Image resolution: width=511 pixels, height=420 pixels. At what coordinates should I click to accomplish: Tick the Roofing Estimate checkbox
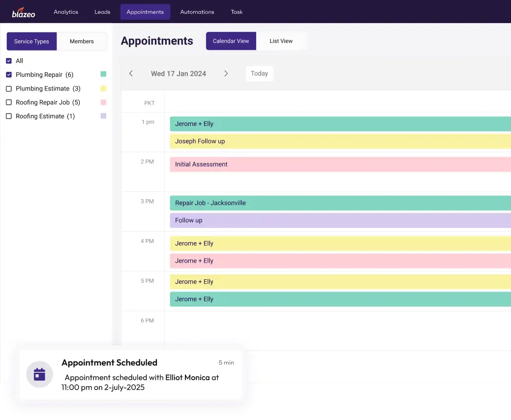pyautogui.click(x=9, y=116)
